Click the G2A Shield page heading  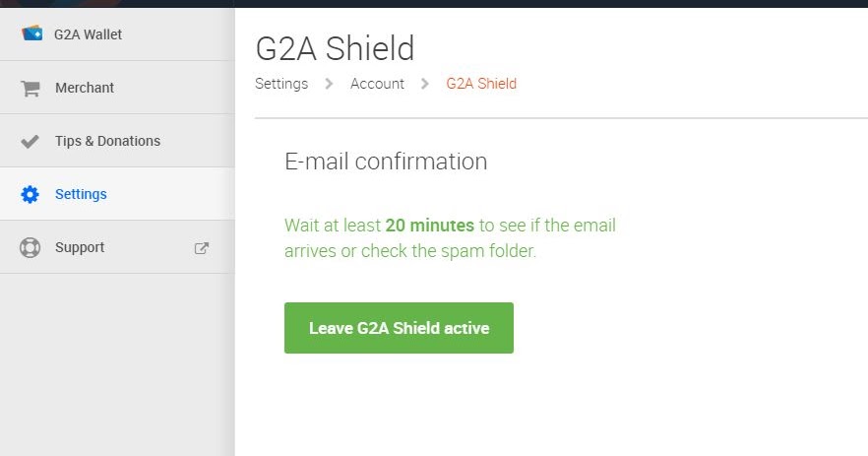click(x=335, y=48)
